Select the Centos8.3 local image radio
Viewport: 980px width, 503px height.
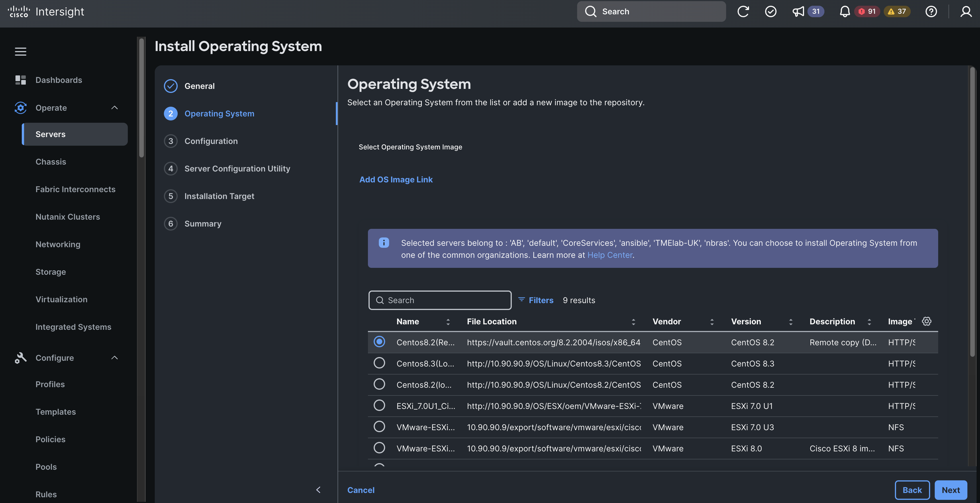pos(379,363)
